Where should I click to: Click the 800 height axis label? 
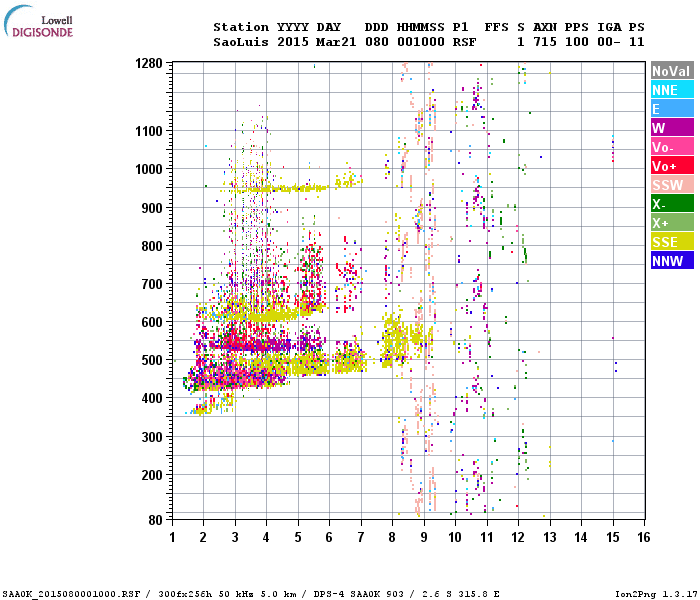click(152, 246)
